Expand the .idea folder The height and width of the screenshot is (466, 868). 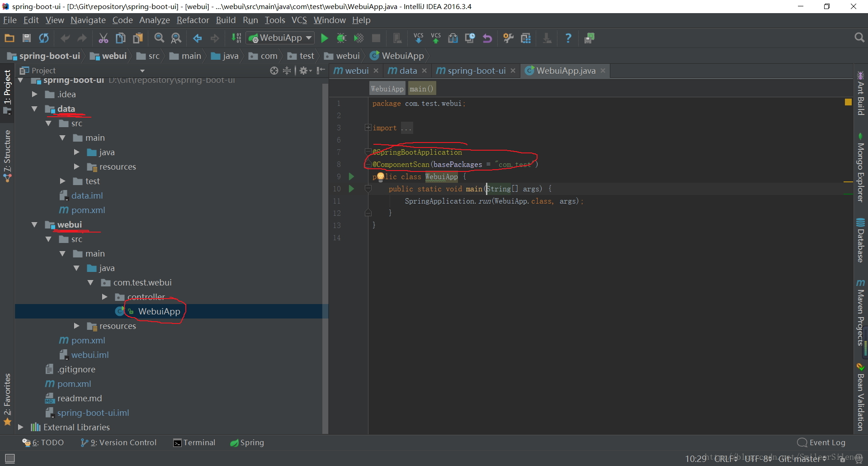click(34, 94)
